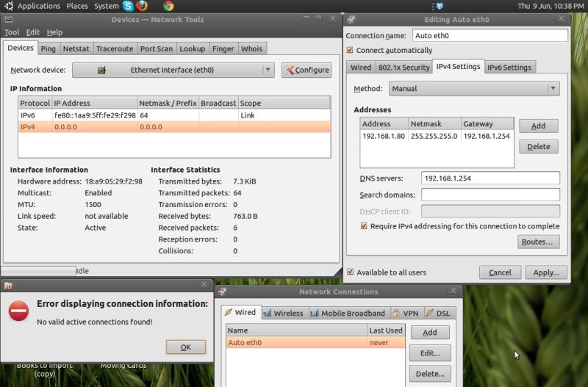Open Skype from the top panel

pos(128,6)
